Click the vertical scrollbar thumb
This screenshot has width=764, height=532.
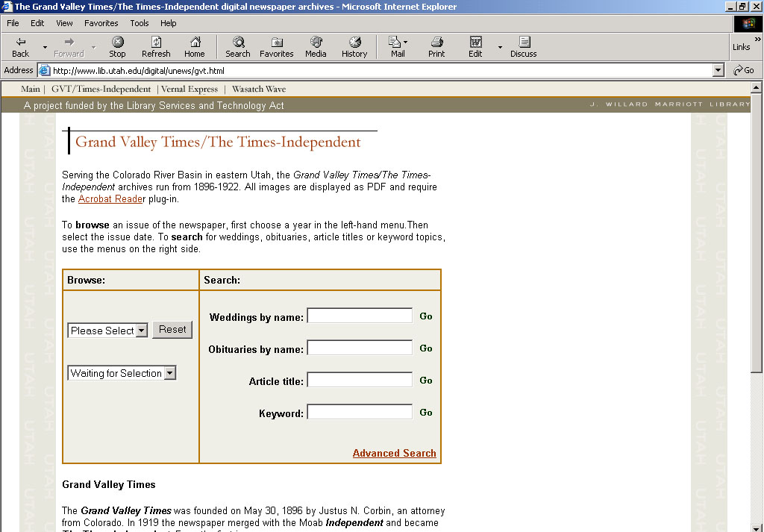[757, 234]
